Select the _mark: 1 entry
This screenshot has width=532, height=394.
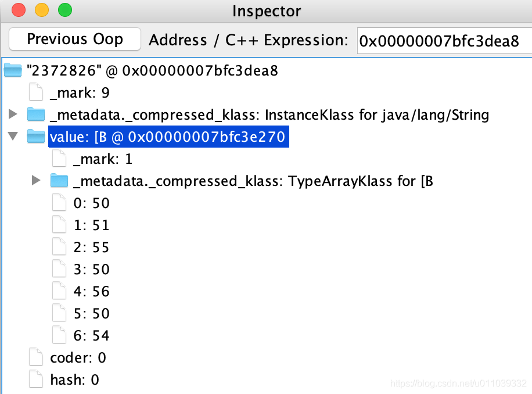tap(103, 159)
